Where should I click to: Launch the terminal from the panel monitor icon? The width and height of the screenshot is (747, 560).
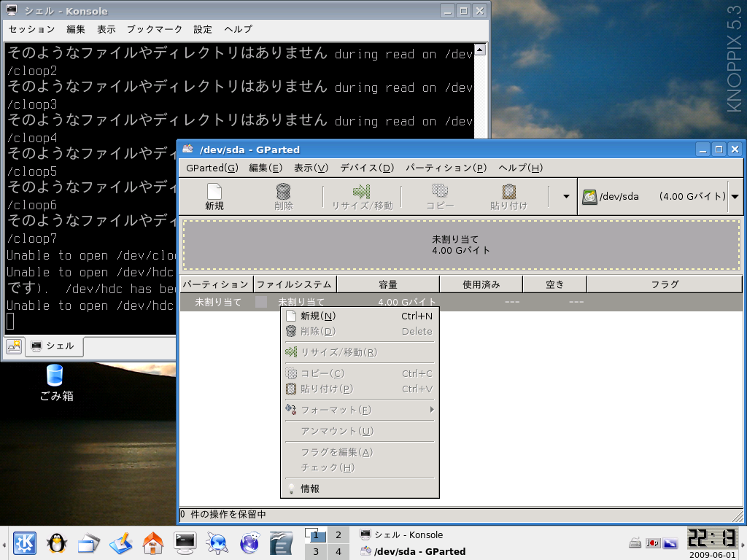(x=185, y=543)
